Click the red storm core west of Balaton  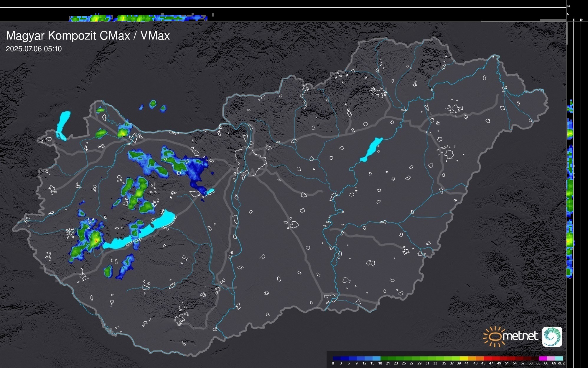95,241
